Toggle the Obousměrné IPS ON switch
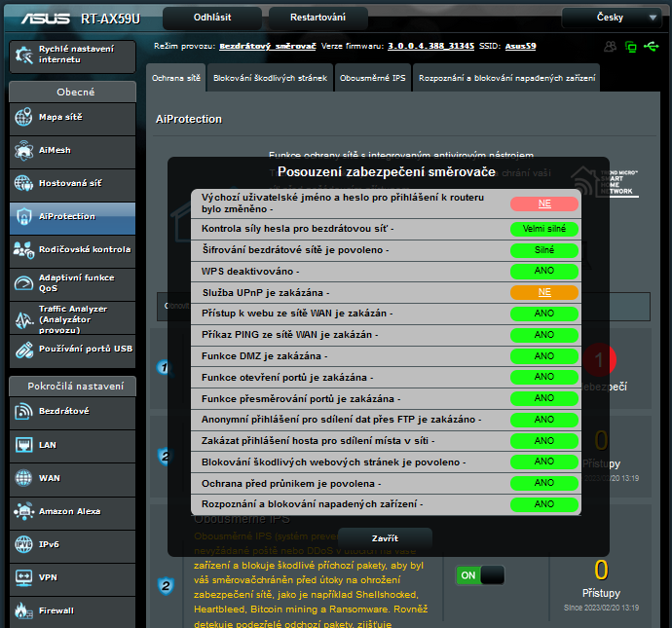Viewport: 672px width, 628px height. point(480,575)
